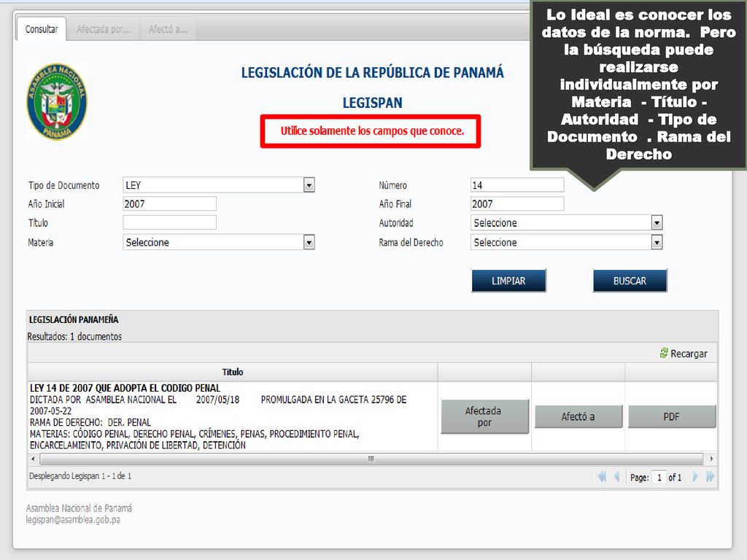Go to first page arrow icon
Viewport: 747px width, 560px height.
tap(602, 476)
